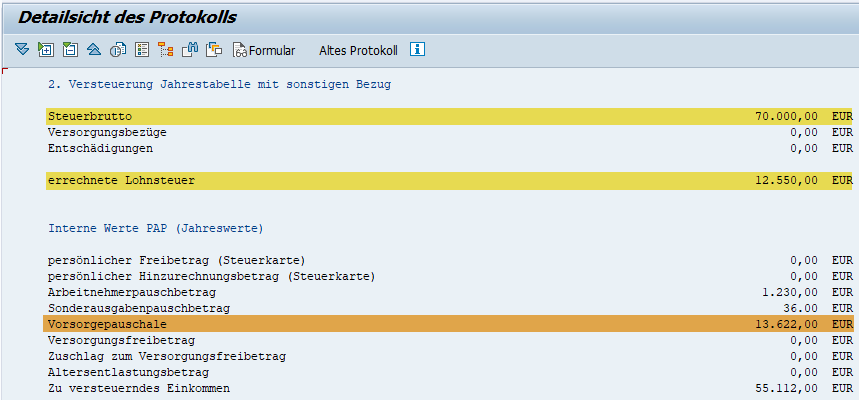
Task: Click the blue information icon
Action: 417,50
